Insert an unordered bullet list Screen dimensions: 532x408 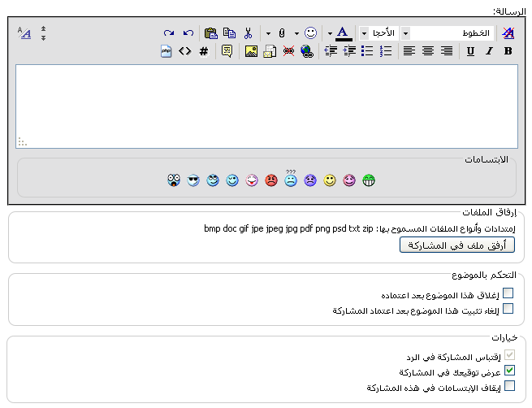pos(367,51)
